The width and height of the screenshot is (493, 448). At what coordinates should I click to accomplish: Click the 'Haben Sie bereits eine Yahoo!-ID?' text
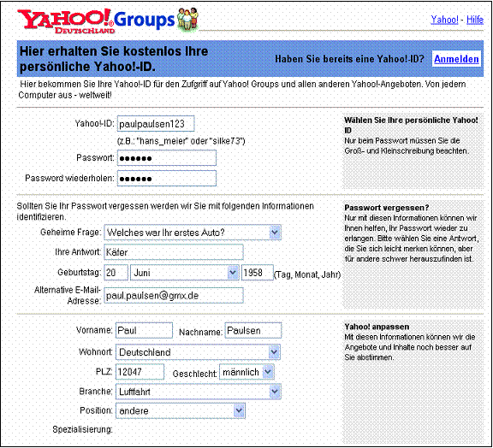click(x=349, y=59)
